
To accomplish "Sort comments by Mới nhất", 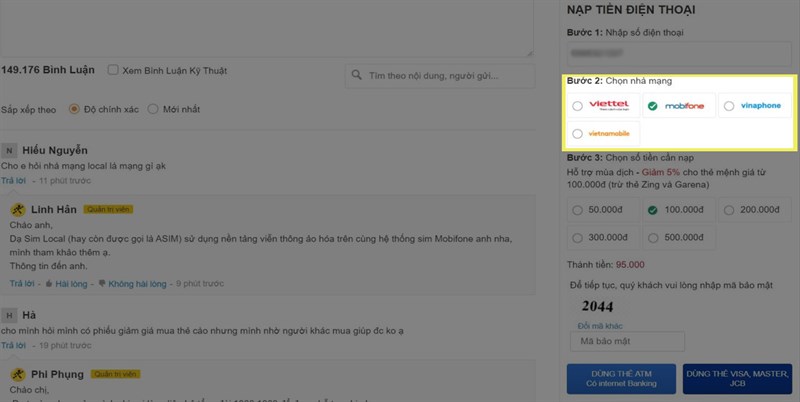I will tap(153, 109).
